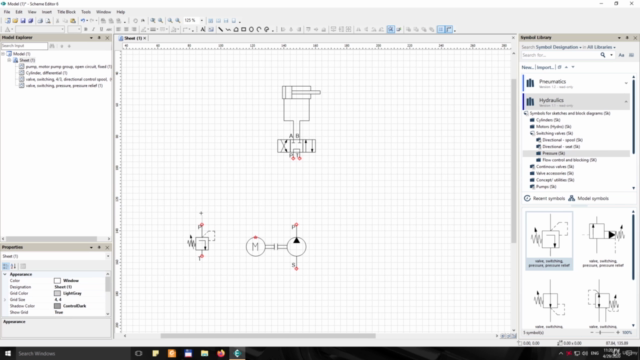This screenshot has height=360, width=640.
Task: Select the Line drawing tool
Action: pos(220,29)
